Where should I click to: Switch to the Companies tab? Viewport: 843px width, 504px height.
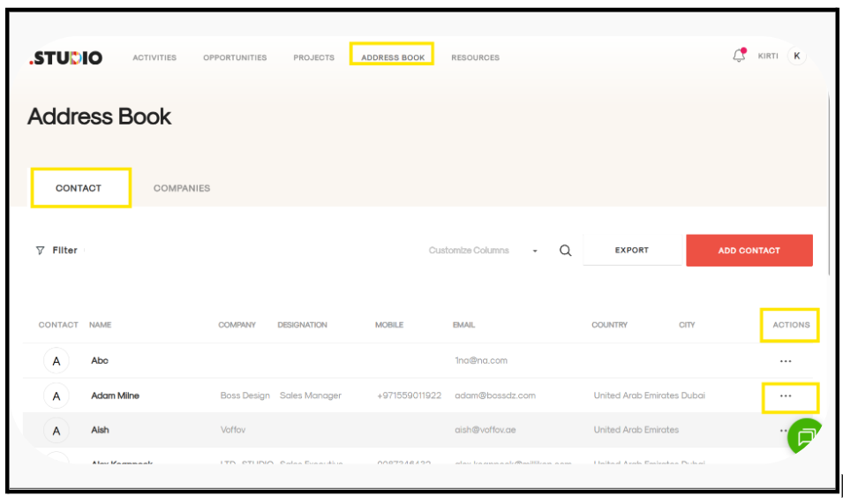point(182,188)
